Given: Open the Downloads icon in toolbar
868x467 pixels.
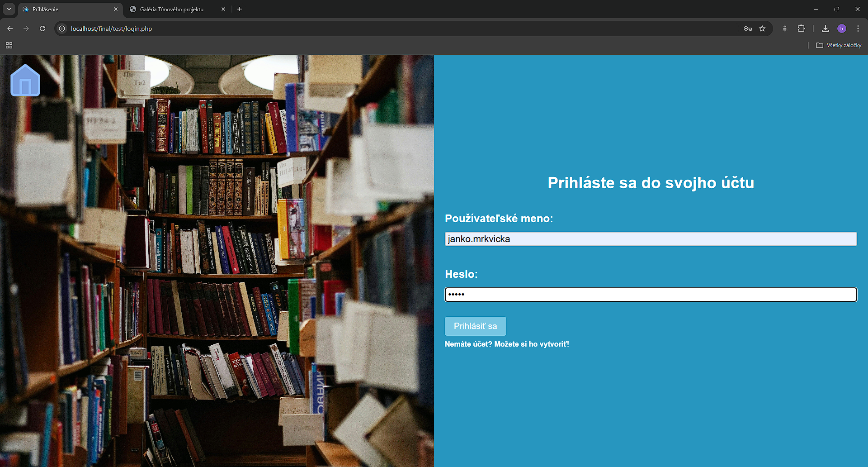Looking at the screenshot, I should tap(826, 29).
